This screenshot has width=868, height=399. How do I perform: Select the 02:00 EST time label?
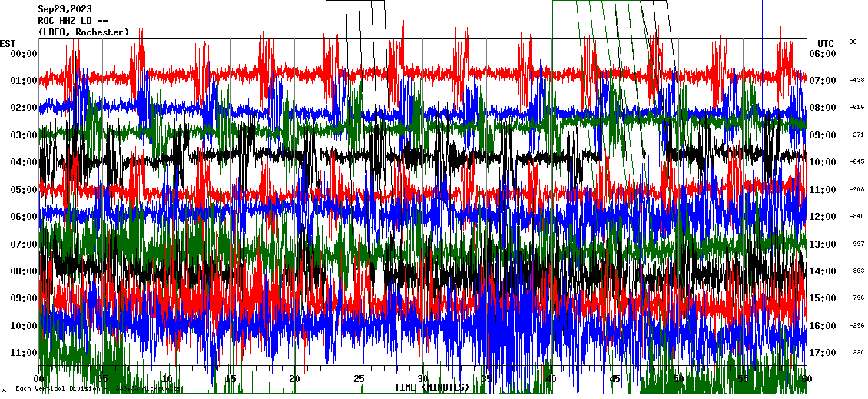point(24,108)
